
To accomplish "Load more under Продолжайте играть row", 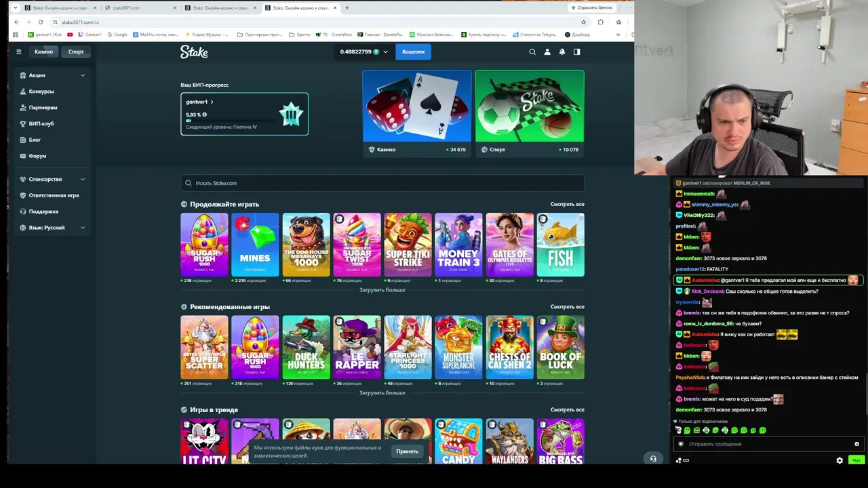I will coord(382,290).
